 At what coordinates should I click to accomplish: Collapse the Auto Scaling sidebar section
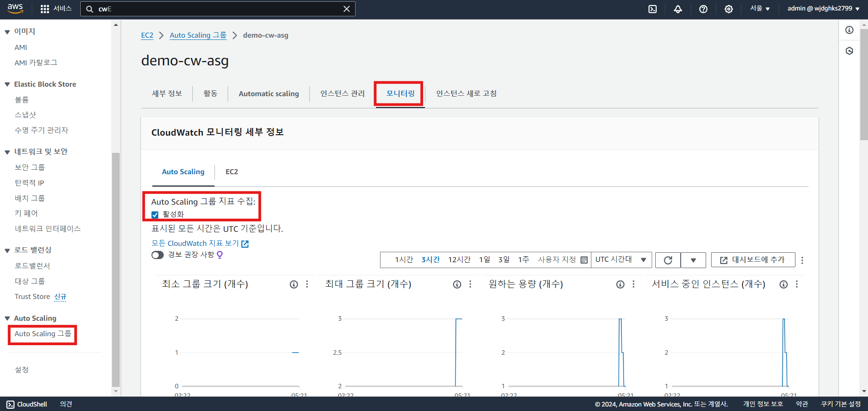coord(7,318)
